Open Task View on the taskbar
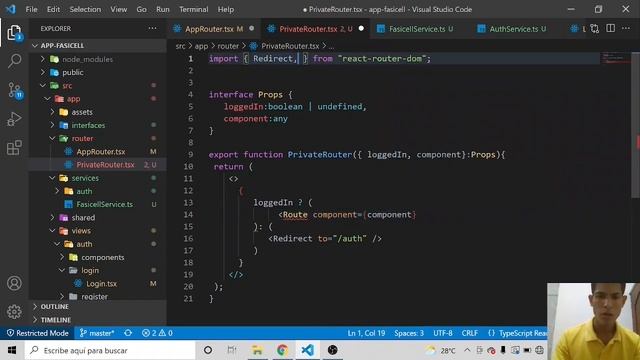The width and height of the screenshot is (640, 360). [232, 350]
